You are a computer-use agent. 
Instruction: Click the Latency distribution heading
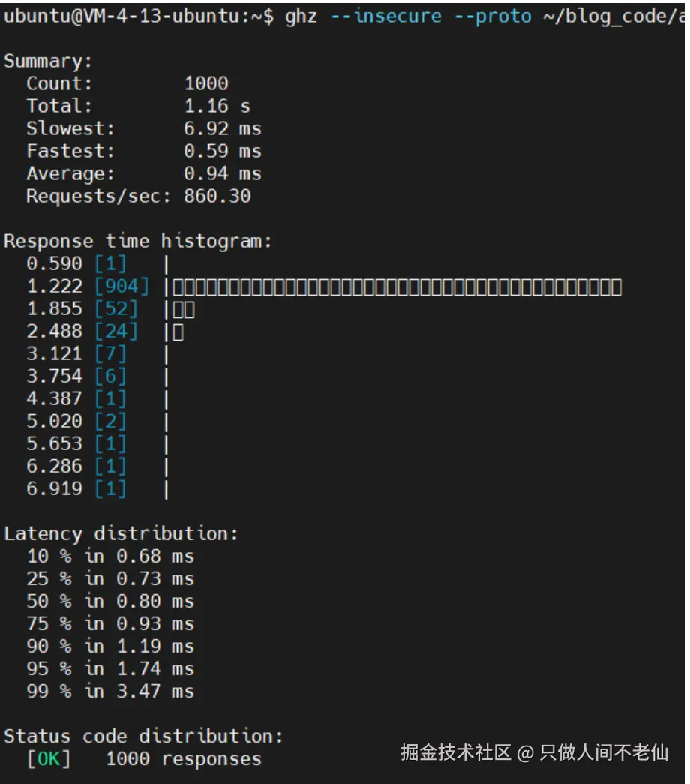coord(121,534)
